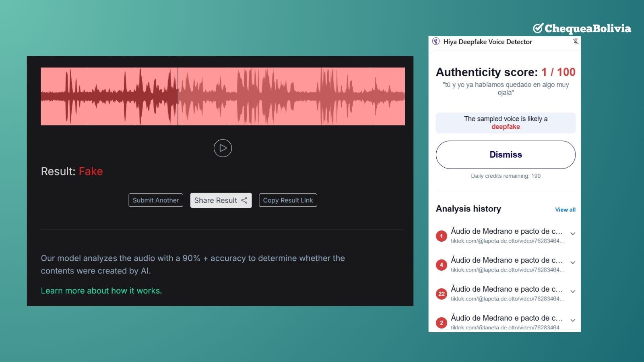Expand the history entry scored 22
This screenshot has height=362, width=644.
[573, 292]
